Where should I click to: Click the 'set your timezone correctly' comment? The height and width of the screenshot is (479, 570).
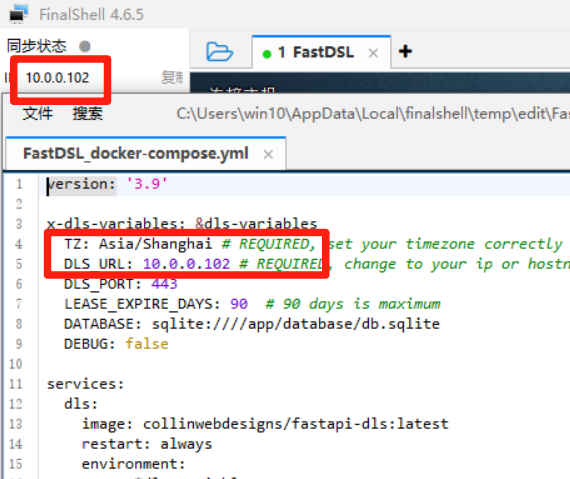tap(446, 244)
